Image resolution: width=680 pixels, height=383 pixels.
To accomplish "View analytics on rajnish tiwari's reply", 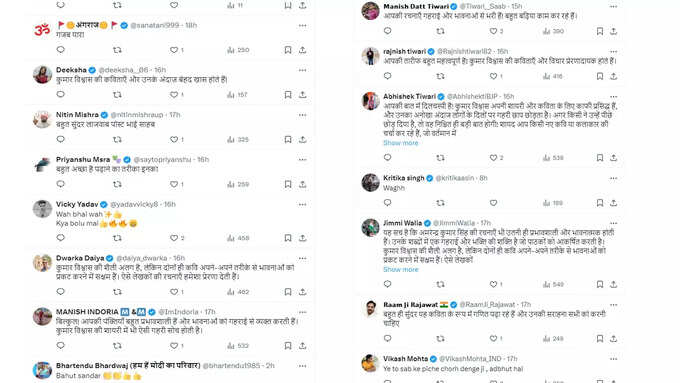I will (552, 76).
